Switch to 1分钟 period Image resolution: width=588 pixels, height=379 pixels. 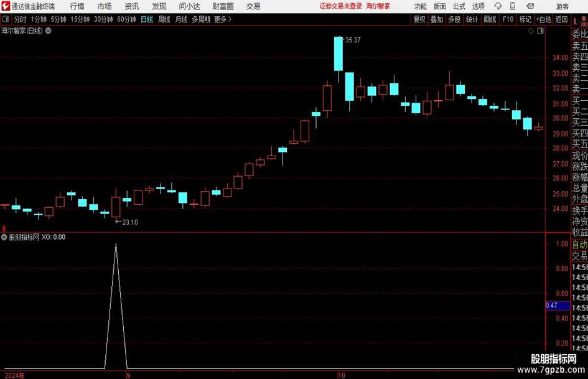click(x=39, y=19)
